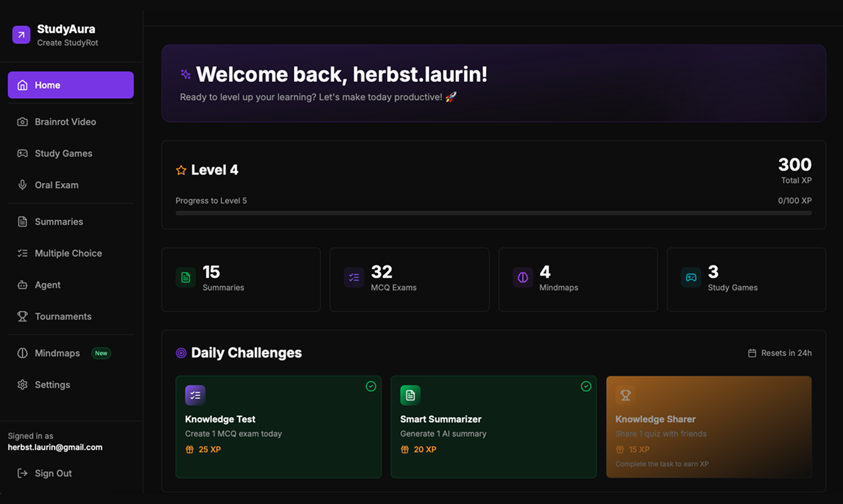Click the Agent robot icon
The height and width of the screenshot is (504, 843).
pyautogui.click(x=23, y=285)
